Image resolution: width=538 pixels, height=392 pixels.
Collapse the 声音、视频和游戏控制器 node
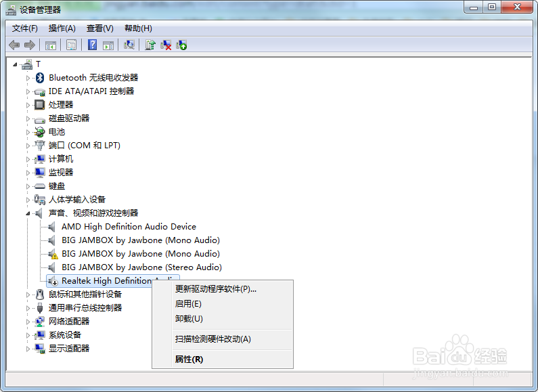point(28,213)
